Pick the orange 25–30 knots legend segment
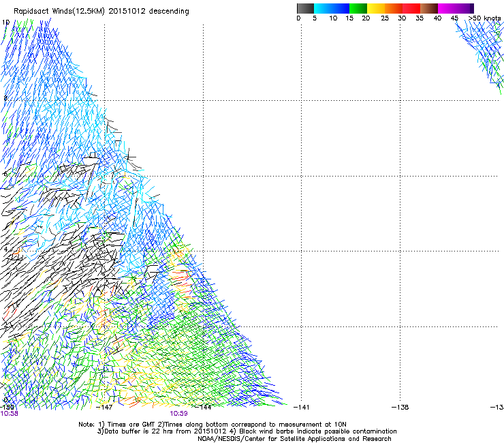 coord(394,8)
